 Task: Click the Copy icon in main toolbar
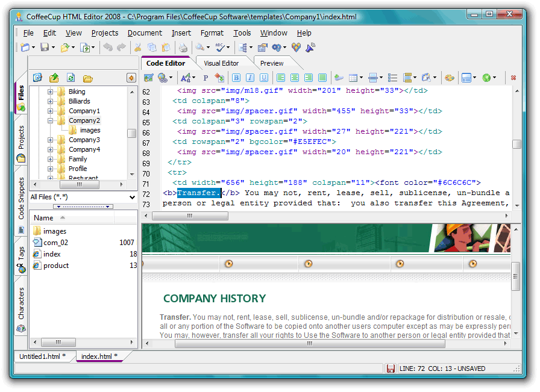pyautogui.click(x=152, y=47)
